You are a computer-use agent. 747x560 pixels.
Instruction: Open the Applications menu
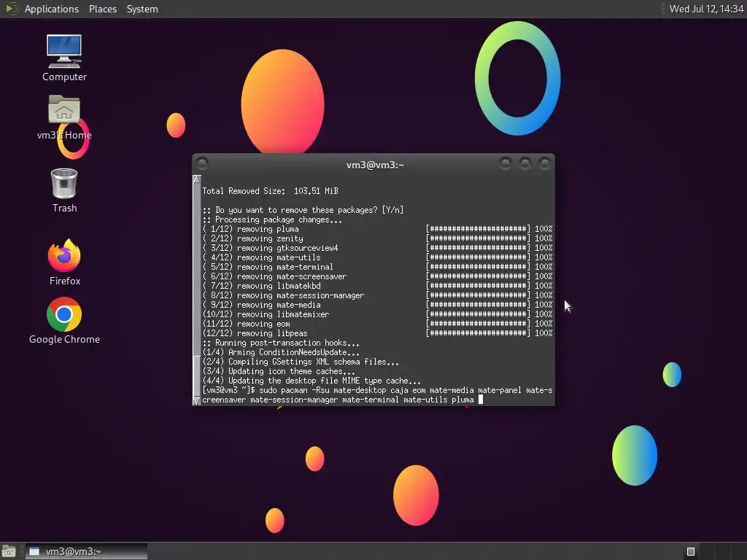click(x=52, y=9)
